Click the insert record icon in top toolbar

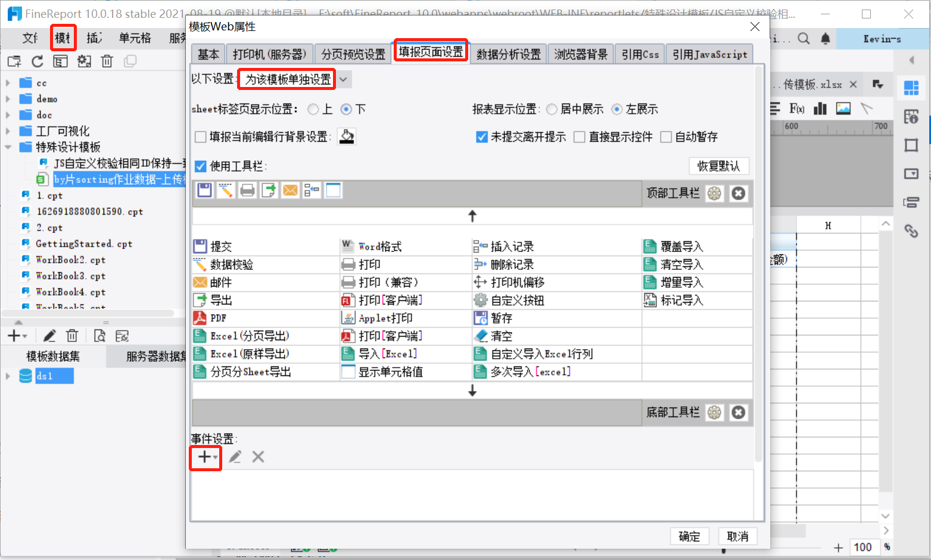[312, 191]
